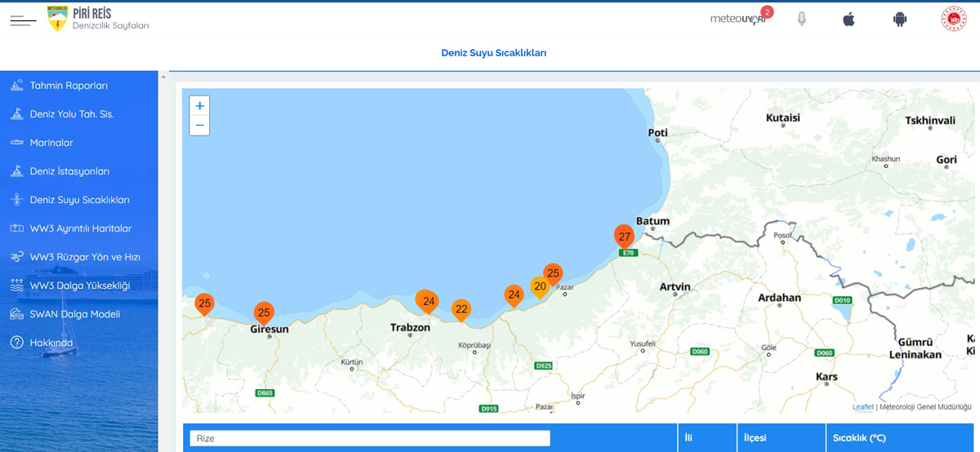Screen dimensions: 980x452
Task: Go to Marinalar page
Action: pos(51,143)
